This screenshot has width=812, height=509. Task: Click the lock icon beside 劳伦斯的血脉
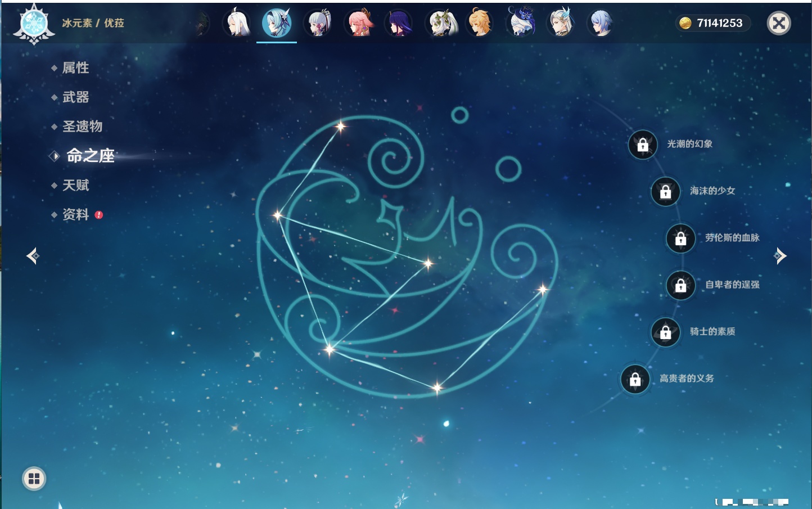[x=681, y=238]
